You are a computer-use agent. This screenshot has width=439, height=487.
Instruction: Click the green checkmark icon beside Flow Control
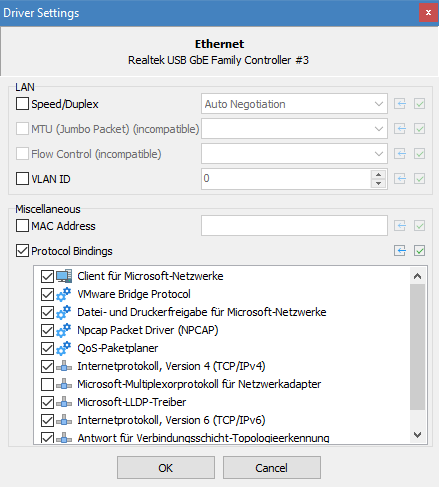coord(419,154)
